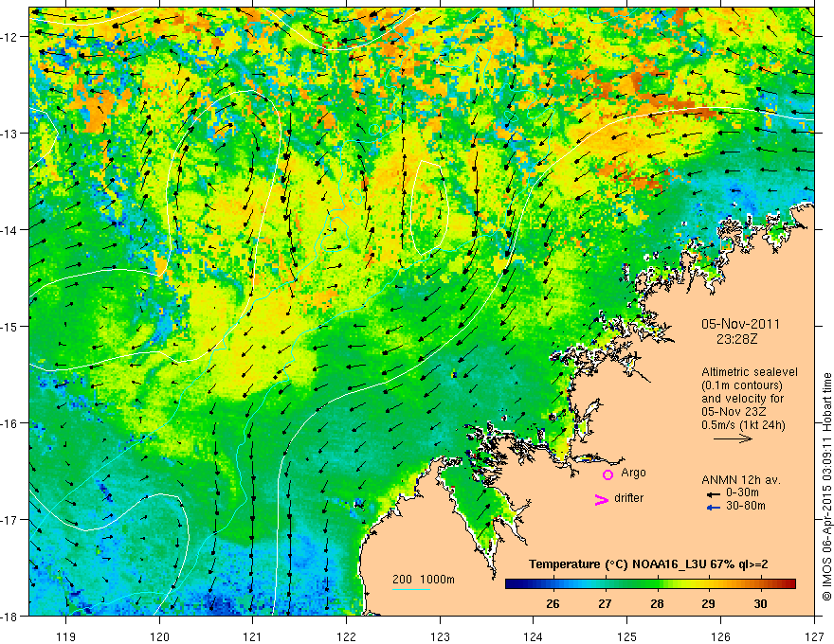
Task: Select the '23:28Z' time text
Action: coord(736,339)
